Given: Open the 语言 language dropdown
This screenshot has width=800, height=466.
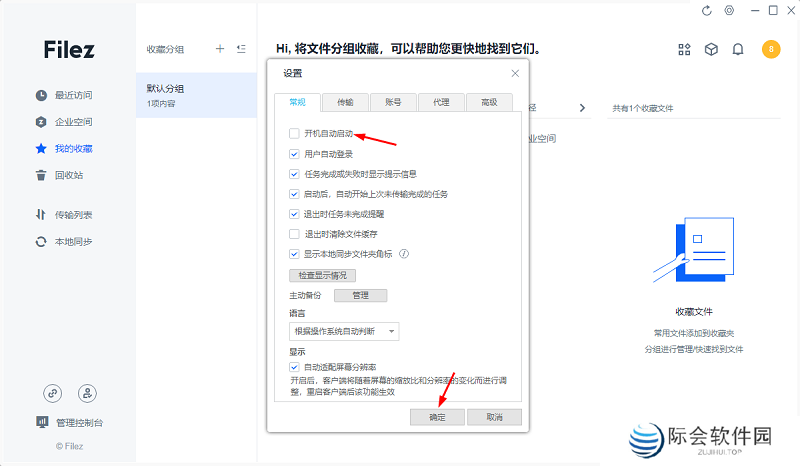Looking at the screenshot, I should click(x=344, y=331).
